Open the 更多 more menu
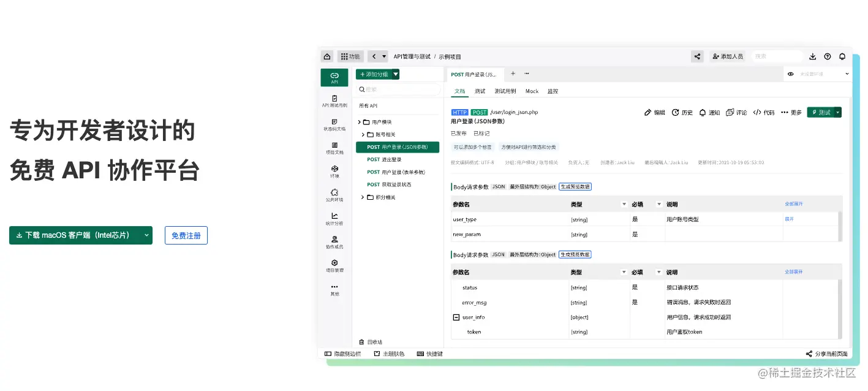 click(x=791, y=113)
